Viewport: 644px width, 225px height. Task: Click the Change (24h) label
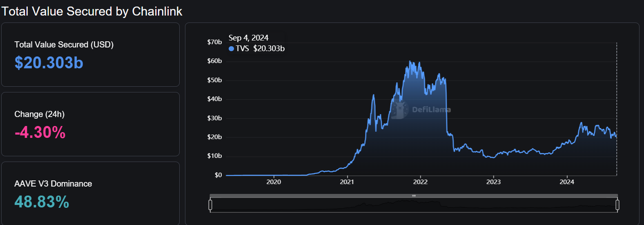(40, 114)
